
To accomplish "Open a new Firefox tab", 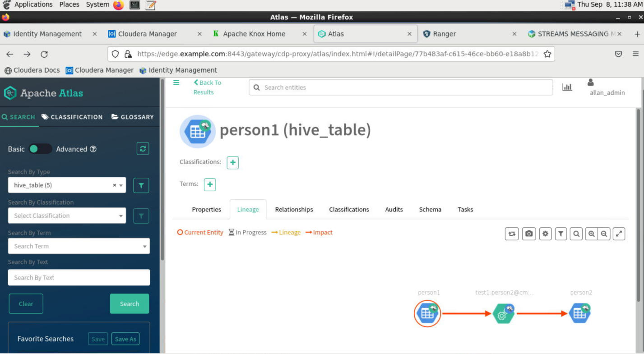I will 637,34.
